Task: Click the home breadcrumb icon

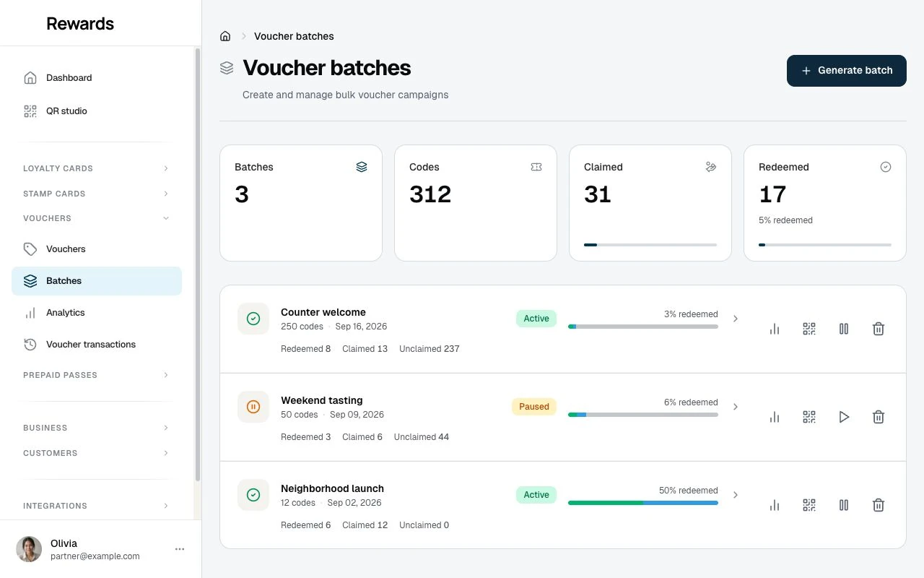Action: [x=225, y=36]
